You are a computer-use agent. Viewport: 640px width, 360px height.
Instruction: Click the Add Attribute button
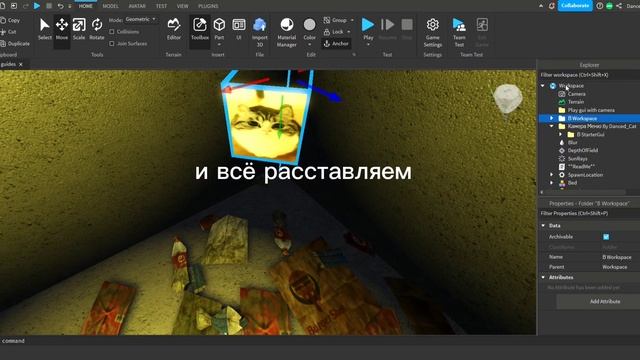click(x=605, y=301)
